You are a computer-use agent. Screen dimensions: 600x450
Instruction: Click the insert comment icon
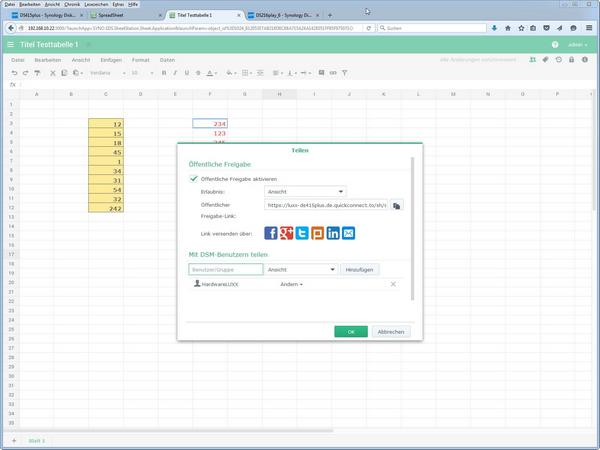pos(321,73)
